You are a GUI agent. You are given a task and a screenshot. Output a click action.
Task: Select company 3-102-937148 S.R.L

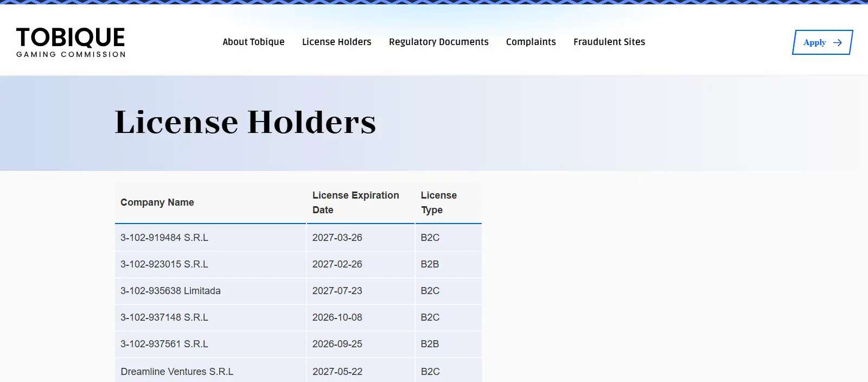pyautogui.click(x=164, y=317)
